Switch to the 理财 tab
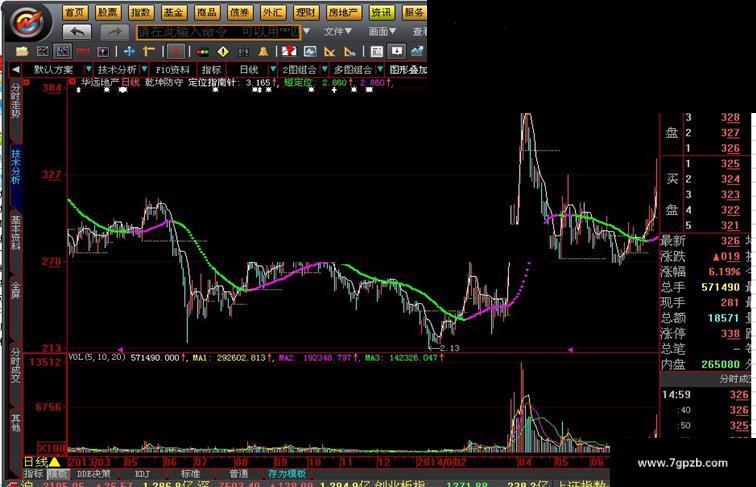Image resolution: width=756 pixels, height=487 pixels. 306,12
